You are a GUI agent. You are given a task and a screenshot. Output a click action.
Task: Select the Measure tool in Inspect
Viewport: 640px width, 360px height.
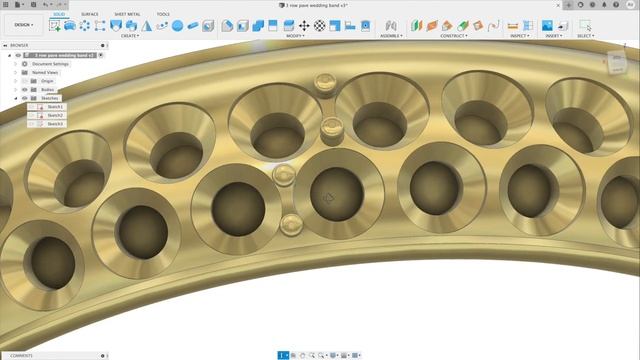pos(513,26)
